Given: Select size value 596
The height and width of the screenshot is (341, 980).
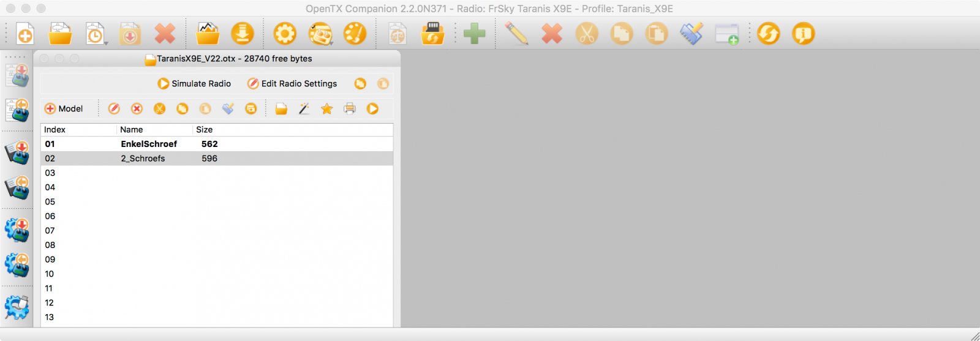Looking at the screenshot, I should [209, 159].
